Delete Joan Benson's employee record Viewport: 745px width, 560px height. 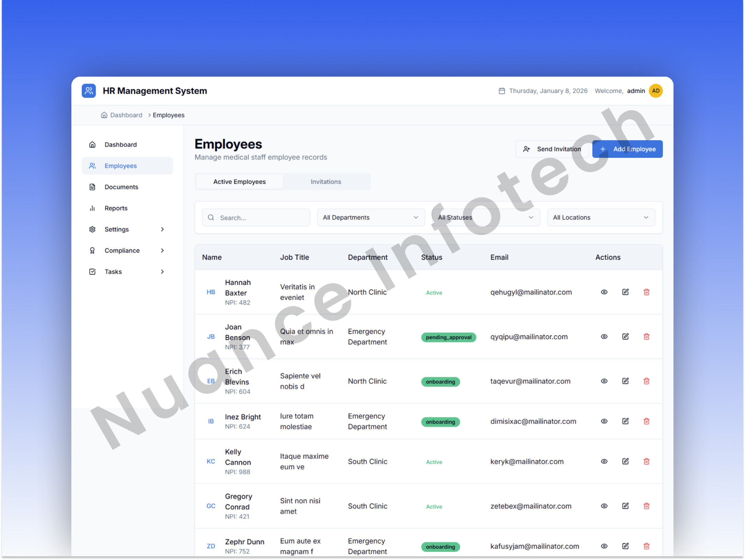[x=646, y=336]
